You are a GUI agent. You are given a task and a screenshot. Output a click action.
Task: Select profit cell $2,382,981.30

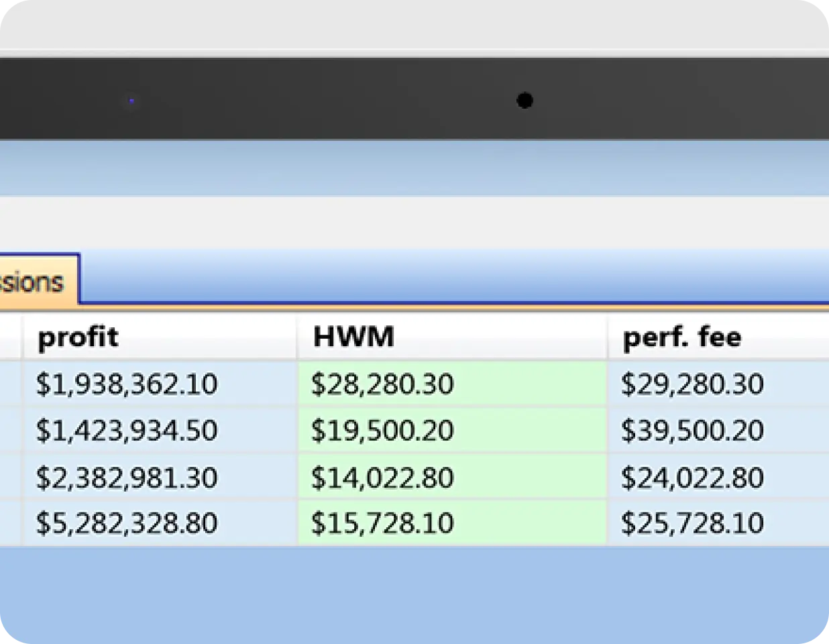(127, 478)
